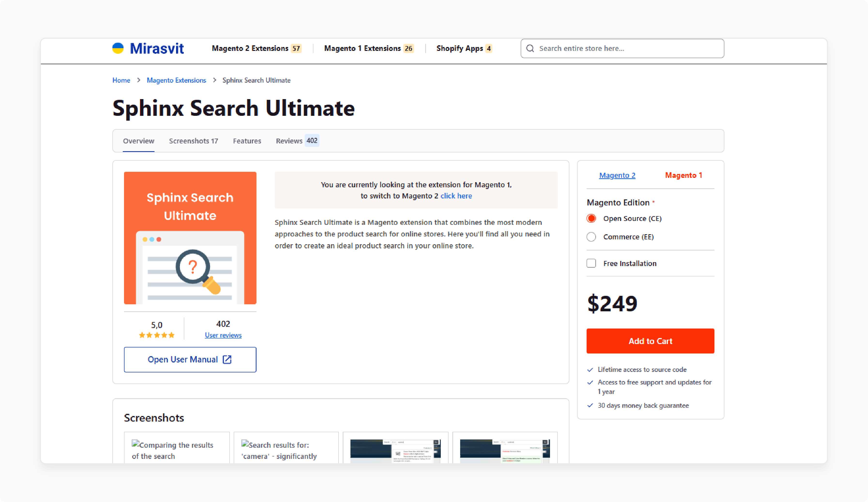Click the search magnifier icon
This screenshot has width=868, height=502.
(530, 49)
